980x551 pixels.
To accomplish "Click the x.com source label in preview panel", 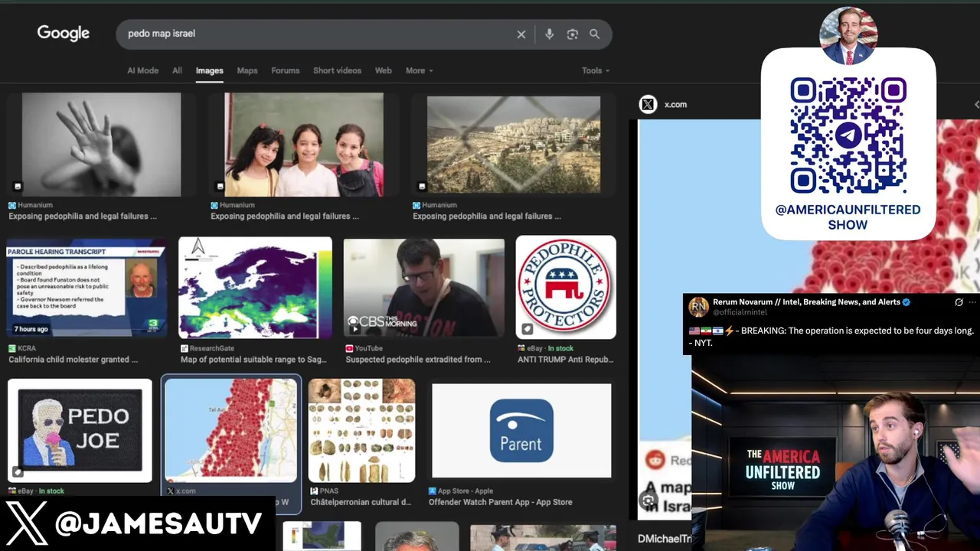I will pos(675,104).
